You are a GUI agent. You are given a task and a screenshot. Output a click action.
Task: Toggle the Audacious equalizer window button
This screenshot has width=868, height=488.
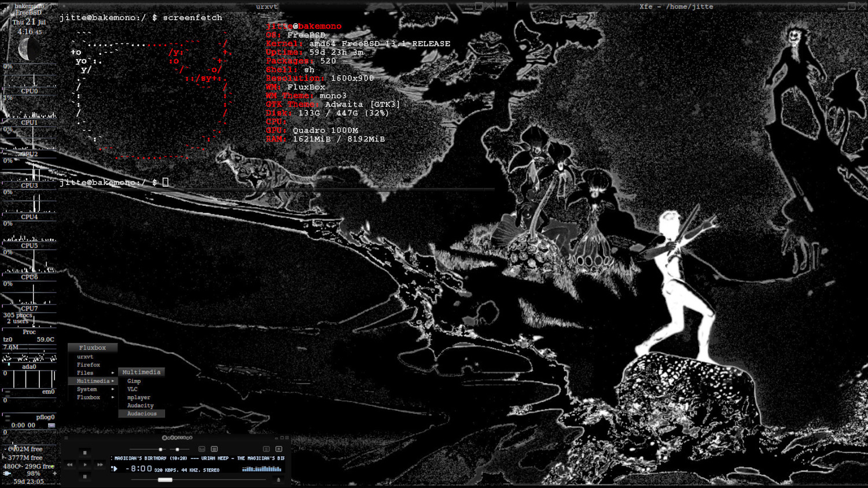coord(202,449)
